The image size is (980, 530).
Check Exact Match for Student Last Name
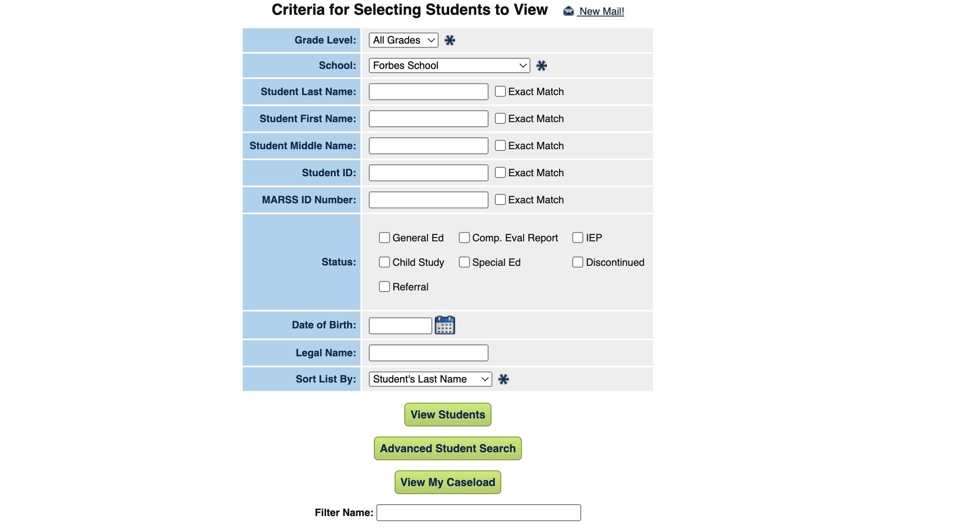[500, 91]
